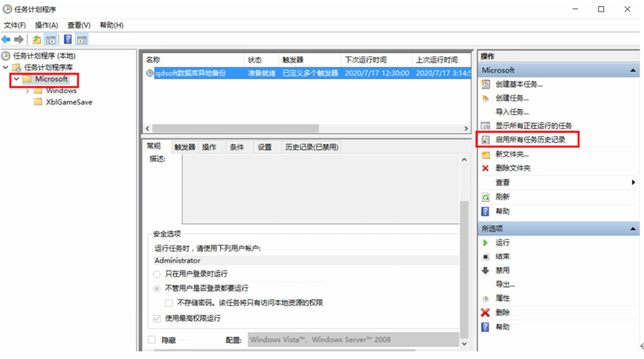Click the green 运行 play icon
Image resolution: width=644 pixels, height=359 pixels.
pos(486,242)
